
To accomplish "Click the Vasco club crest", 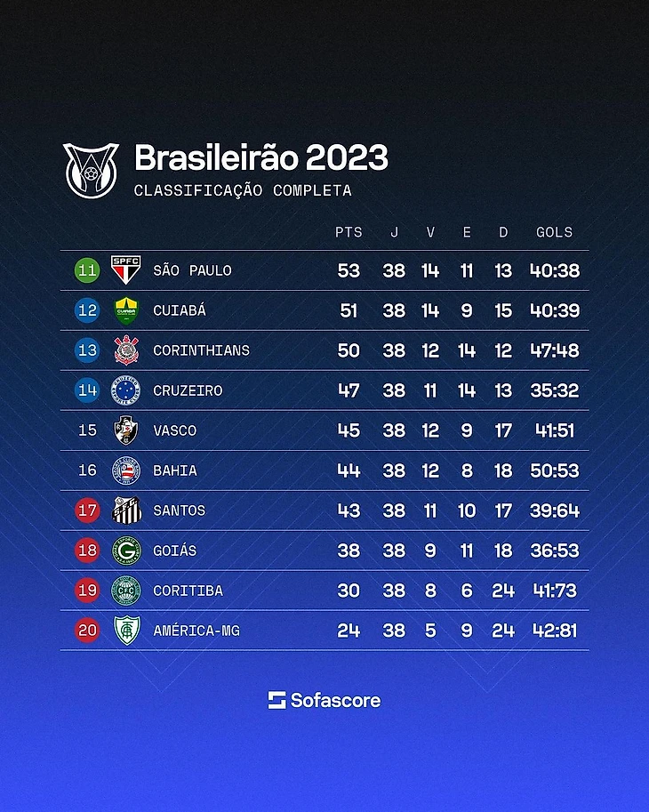I will click(x=126, y=430).
